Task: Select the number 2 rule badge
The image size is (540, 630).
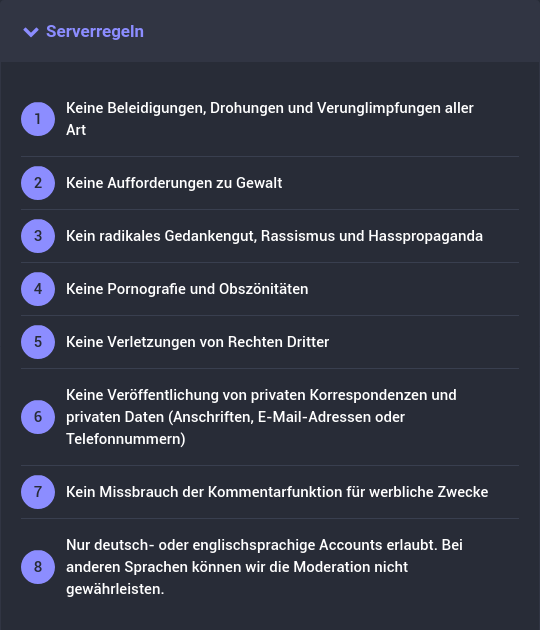Action: click(38, 183)
